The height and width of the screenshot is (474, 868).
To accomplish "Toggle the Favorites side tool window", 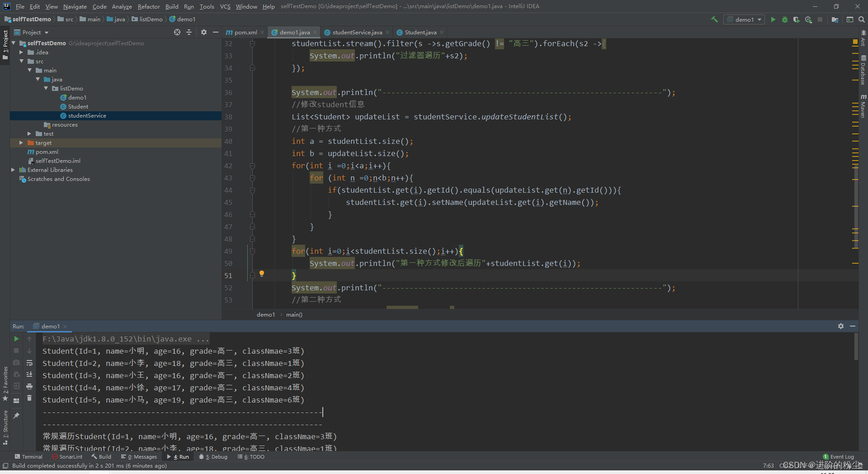I will pyautogui.click(x=5, y=384).
